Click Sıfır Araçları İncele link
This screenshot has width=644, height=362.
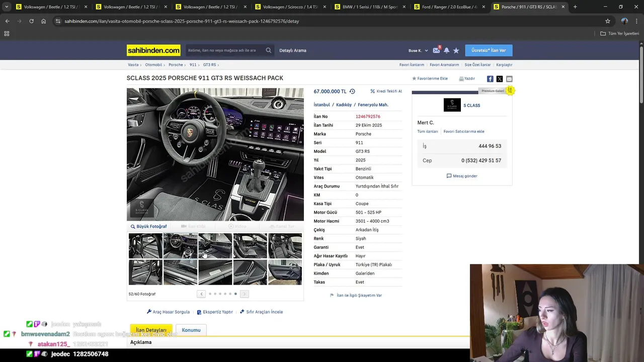(x=261, y=312)
